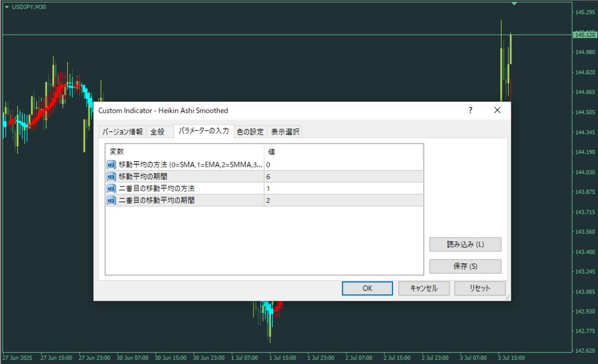This screenshot has width=598, height=364.
Task: Confirm the indicator settings with OK
Action: (367, 288)
